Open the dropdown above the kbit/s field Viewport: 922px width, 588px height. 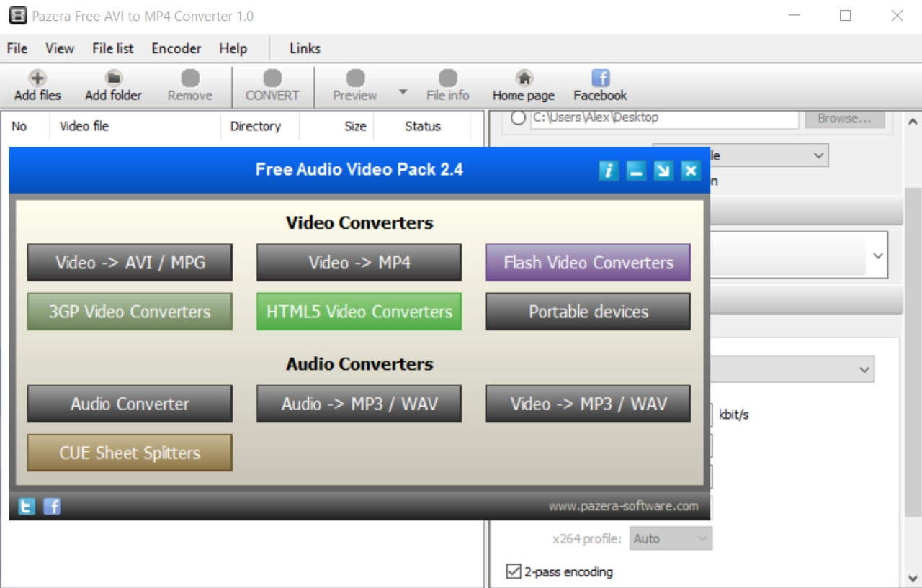click(791, 369)
